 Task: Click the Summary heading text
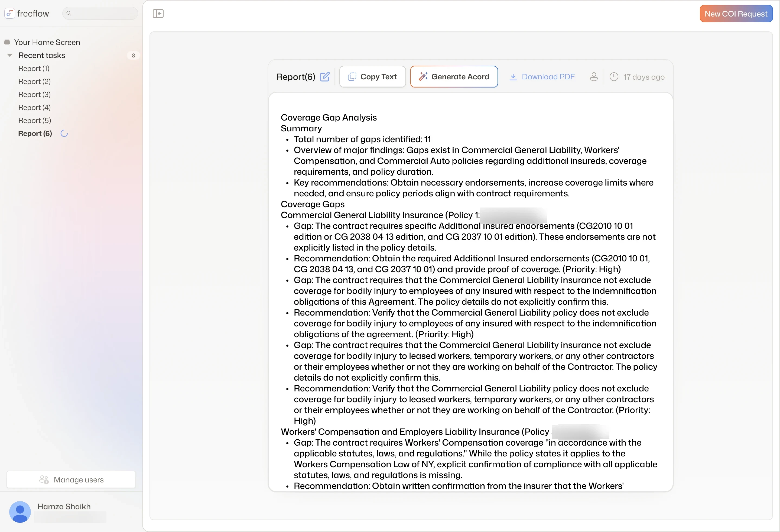[301, 128]
